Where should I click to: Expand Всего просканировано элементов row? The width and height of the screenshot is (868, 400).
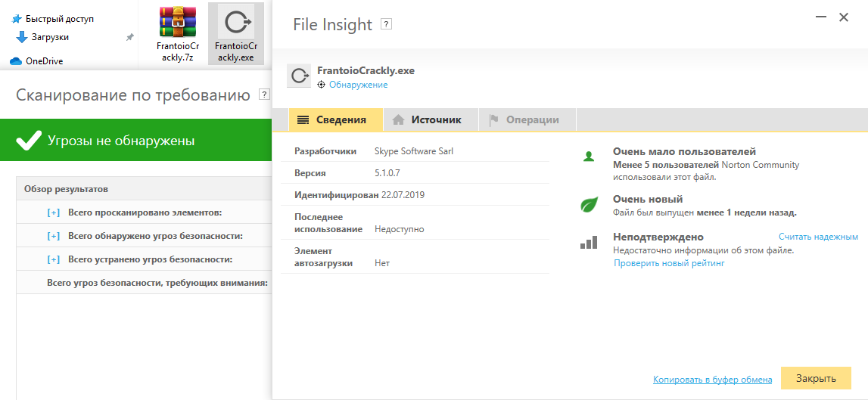coord(53,212)
